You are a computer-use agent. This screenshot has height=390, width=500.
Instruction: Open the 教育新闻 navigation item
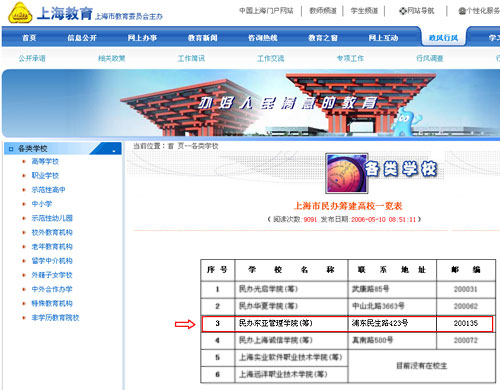[203, 38]
